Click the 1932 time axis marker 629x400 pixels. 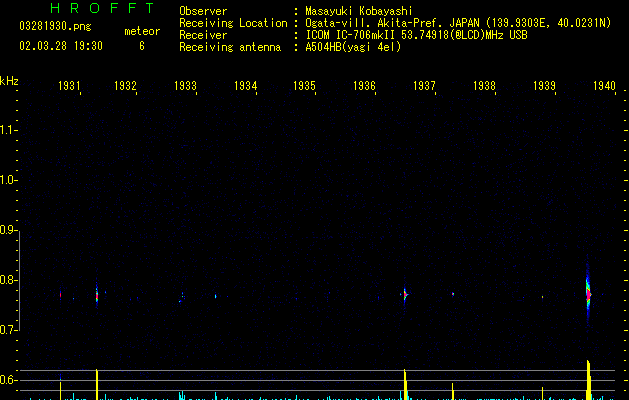tap(125, 86)
